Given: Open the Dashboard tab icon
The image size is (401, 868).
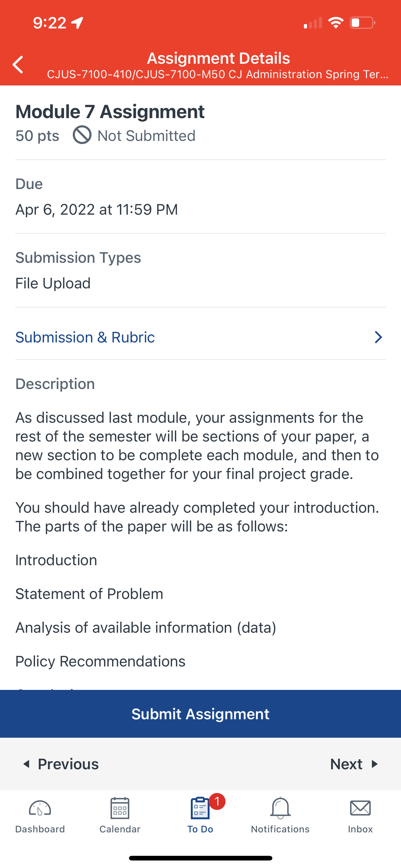Looking at the screenshot, I should [x=40, y=808].
